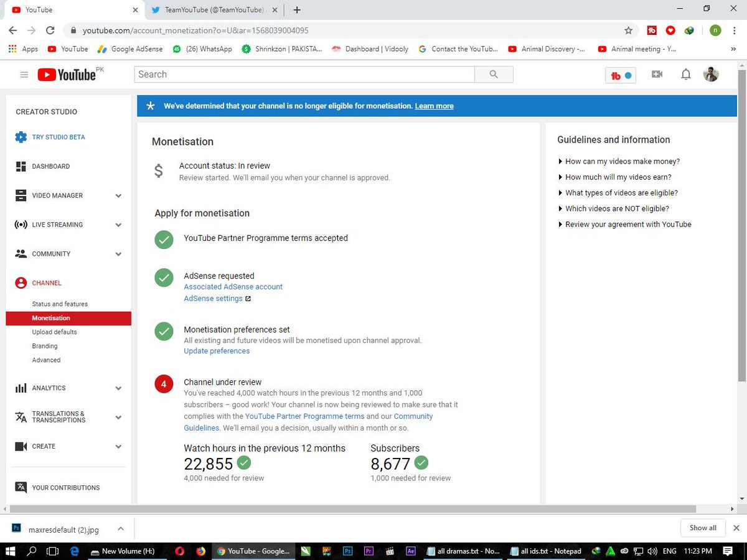The image size is (747, 560).
Task: Open the notifications bell
Action: (685, 75)
